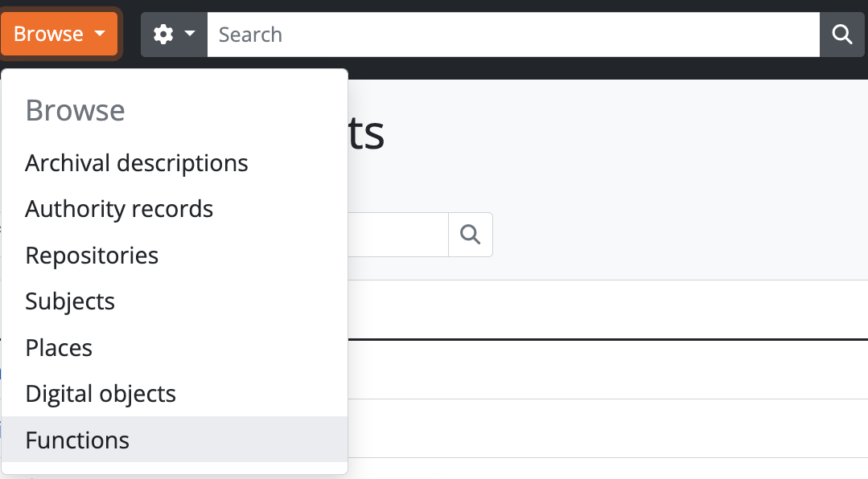Go to Repositories in the Browse menu
Image resolution: width=868 pixels, height=479 pixels.
(x=92, y=256)
